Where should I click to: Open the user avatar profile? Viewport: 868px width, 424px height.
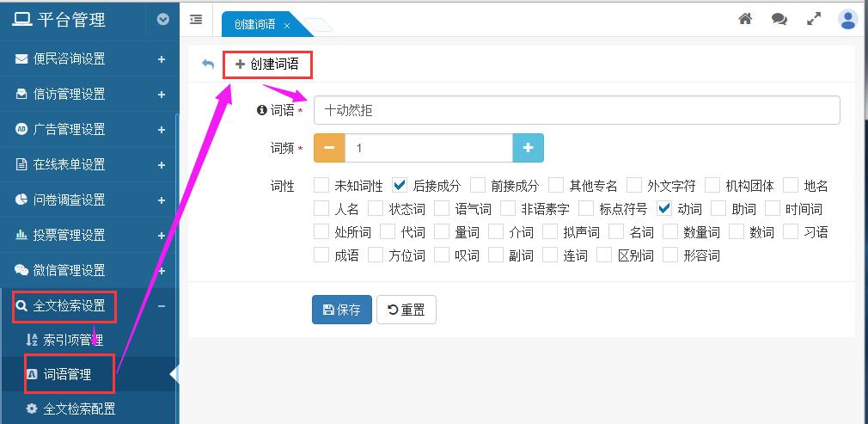pyautogui.click(x=847, y=19)
